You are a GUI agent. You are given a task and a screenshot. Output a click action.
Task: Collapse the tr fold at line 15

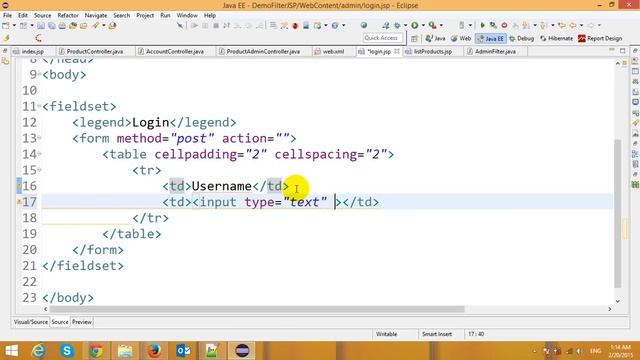[x=39, y=169]
